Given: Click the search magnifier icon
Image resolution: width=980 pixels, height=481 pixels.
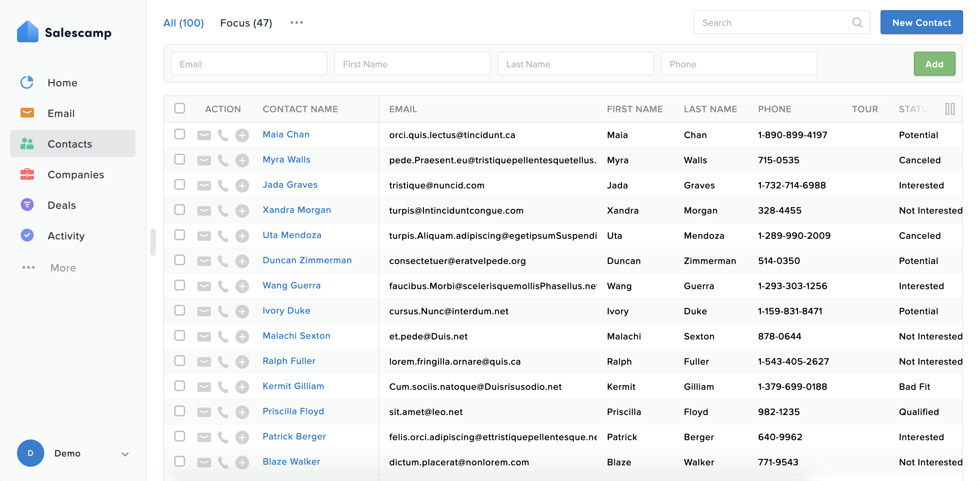Looking at the screenshot, I should click(857, 22).
